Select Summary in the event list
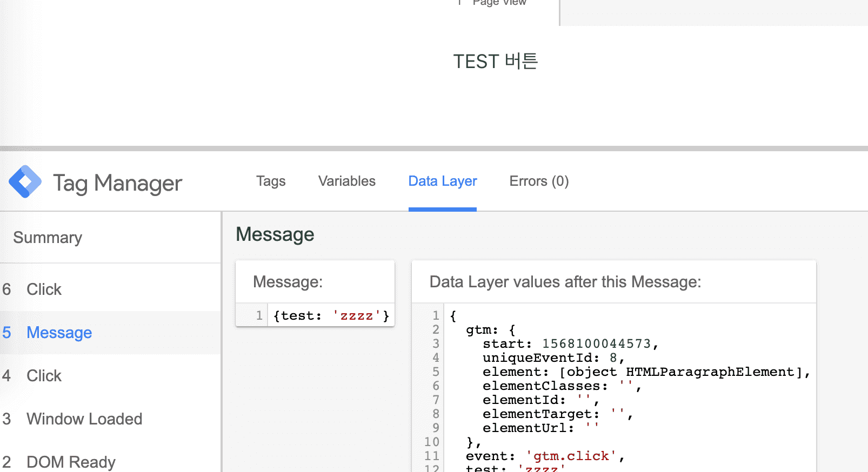 (48, 238)
